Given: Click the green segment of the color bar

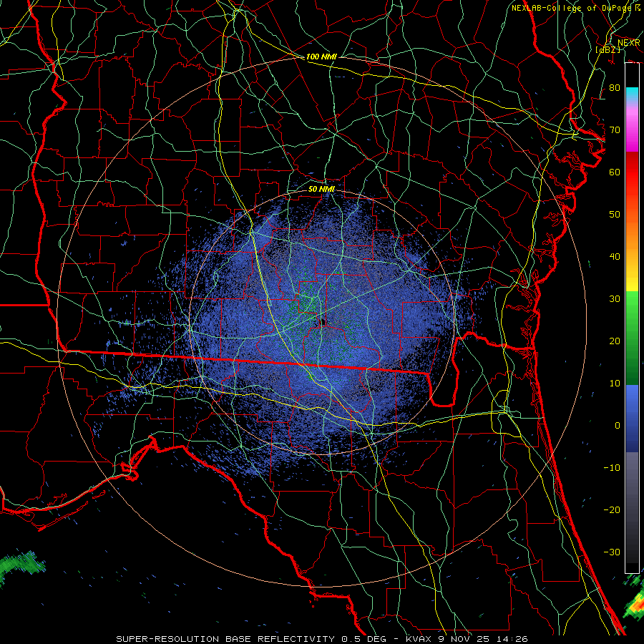Looking at the screenshot, I should 632,338.
